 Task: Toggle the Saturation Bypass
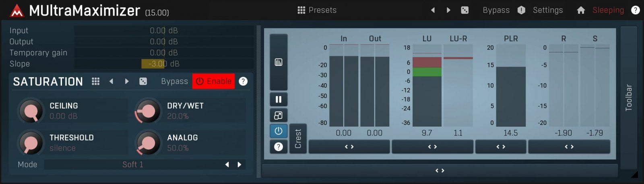[174, 82]
